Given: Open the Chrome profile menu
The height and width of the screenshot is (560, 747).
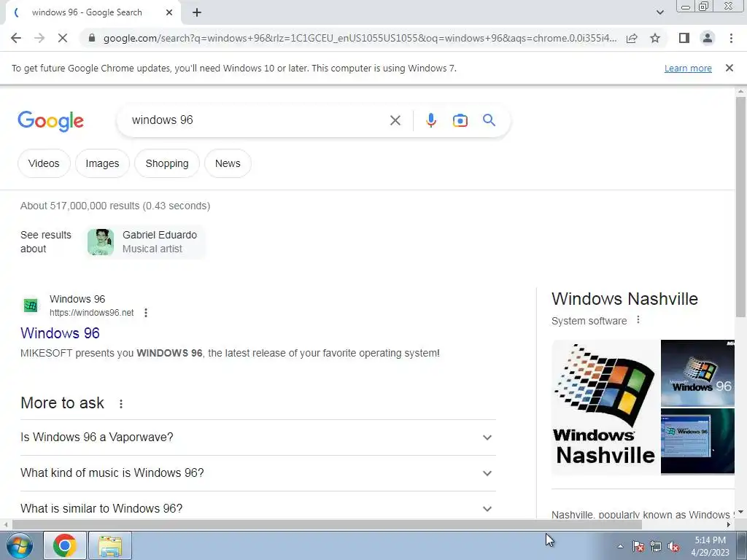Looking at the screenshot, I should pos(708,38).
